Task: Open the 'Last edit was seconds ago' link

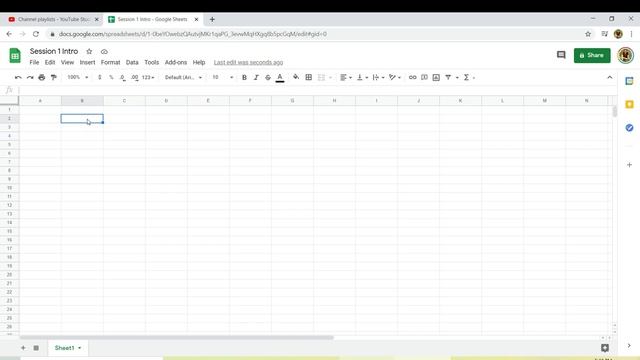Action: 248,62
